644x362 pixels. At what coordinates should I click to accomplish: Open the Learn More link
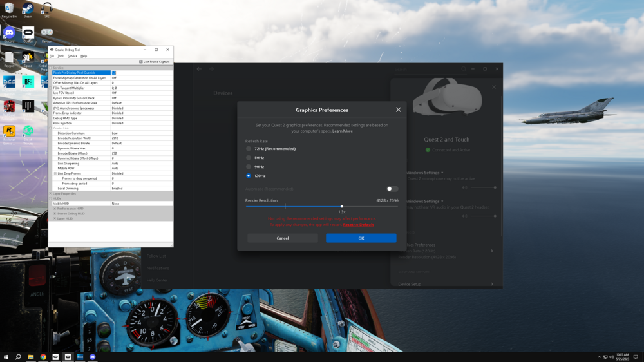point(343,131)
